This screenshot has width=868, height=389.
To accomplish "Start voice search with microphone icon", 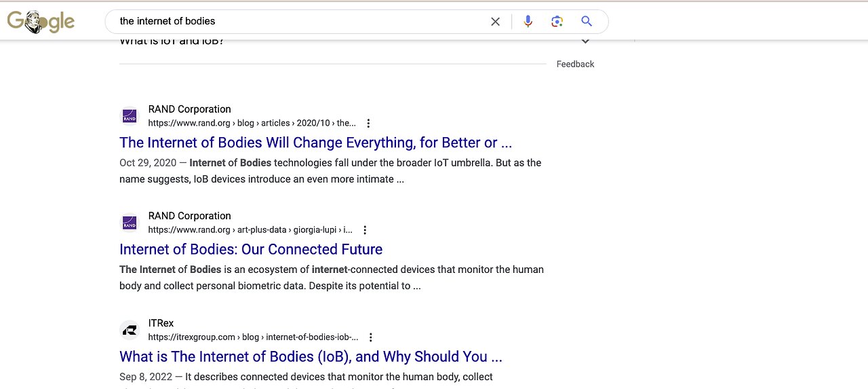I will (x=528, y=22).
